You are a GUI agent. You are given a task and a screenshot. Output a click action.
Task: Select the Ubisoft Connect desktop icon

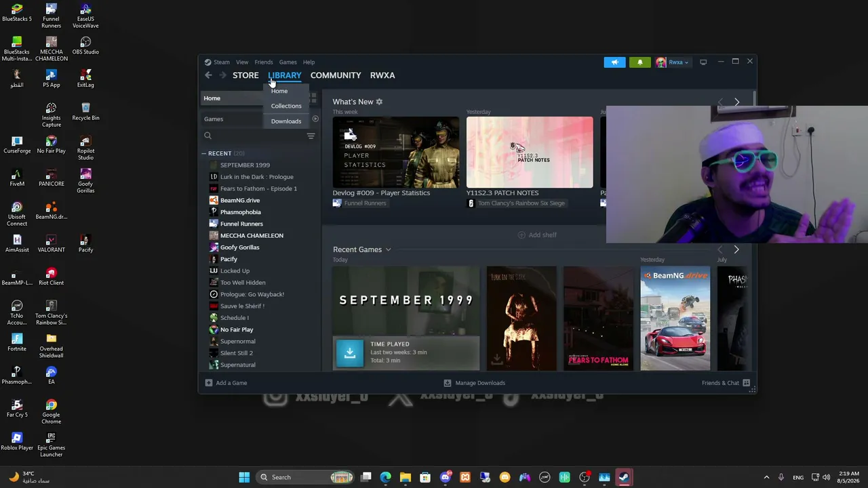pyautogui.click(x=17, y=213)
